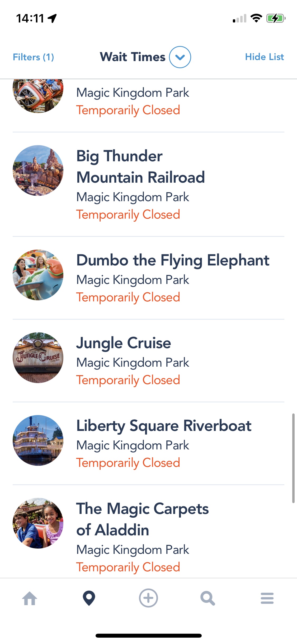The image size is (297, 644).
Task: Tap the Liberty Square Riverboat thumbnail
Action: (38, 440)
